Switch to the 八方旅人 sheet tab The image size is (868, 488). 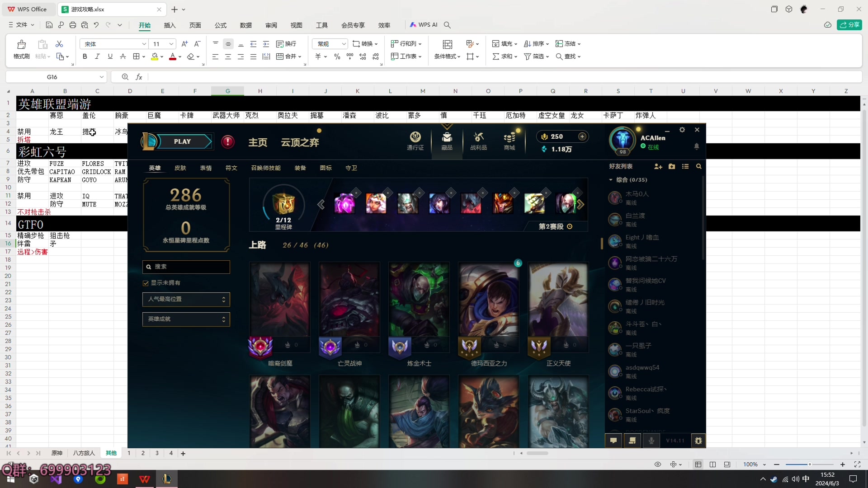(84, 453)
